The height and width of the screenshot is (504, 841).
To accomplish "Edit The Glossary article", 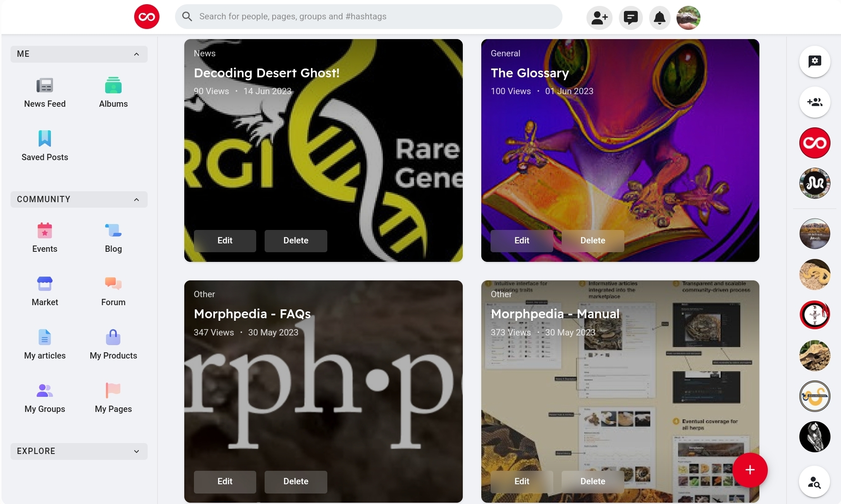I will 522,240.
